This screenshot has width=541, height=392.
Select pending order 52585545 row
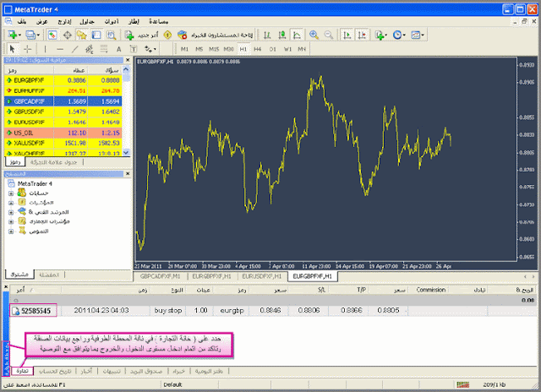[x=272, y=311]
